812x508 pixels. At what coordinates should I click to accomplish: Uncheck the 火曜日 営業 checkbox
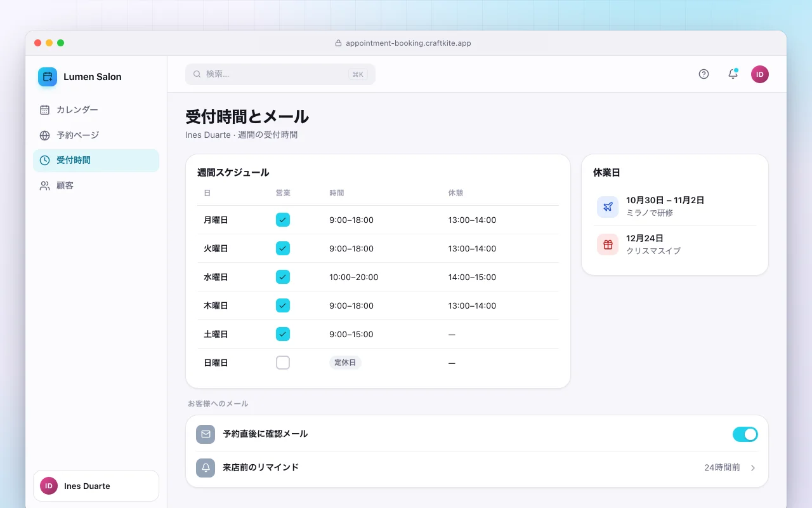[283, 248]
